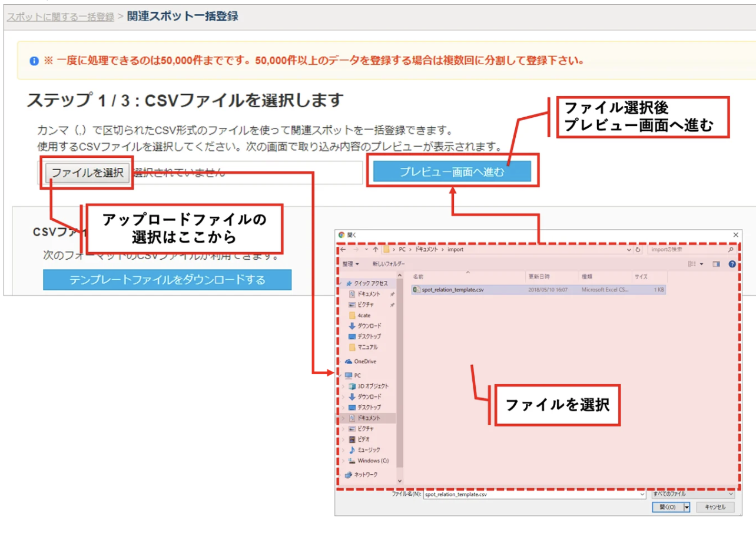Select クイック アクセス in the navigation pane

[x=370, y=283]
